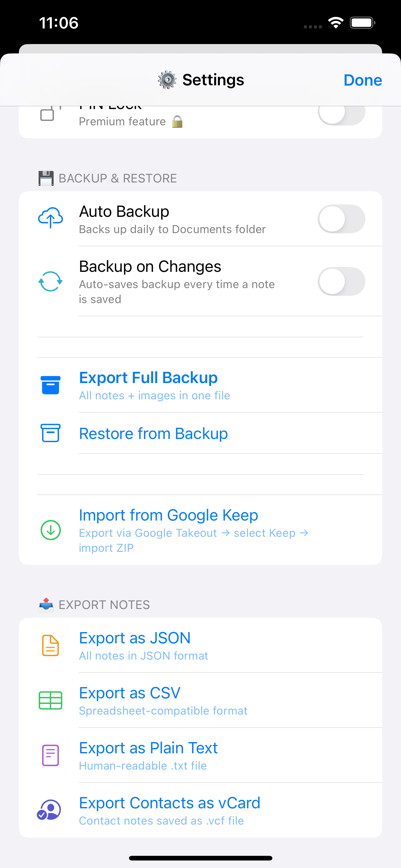The height and width of the screenshot is (868, 401).
Task: Toggle the PIN Lock premium switch
Action: 341,112
